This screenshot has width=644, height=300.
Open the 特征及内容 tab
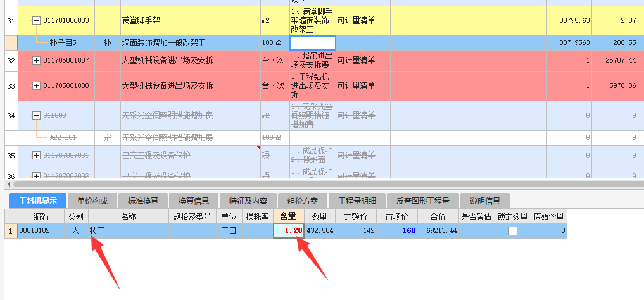(248, 201)
